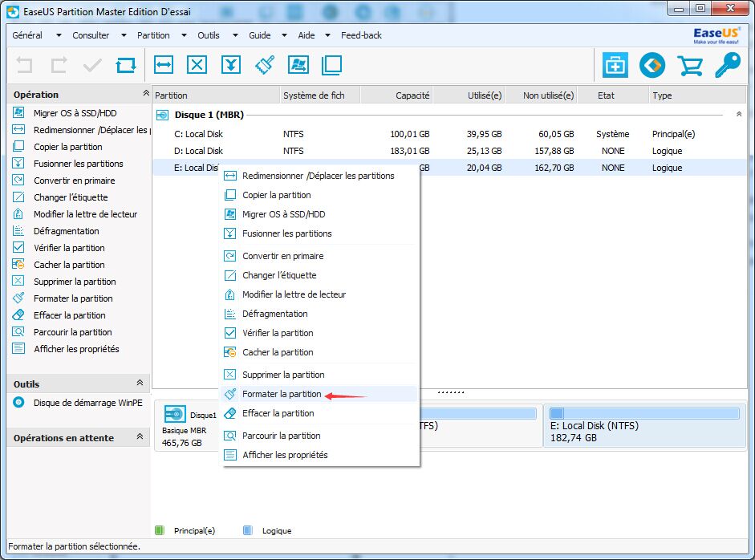The width and height of the screenshot is (755, 560).
Task: Select the D: Local Disk partition row
Action: [x=201, y=151]
